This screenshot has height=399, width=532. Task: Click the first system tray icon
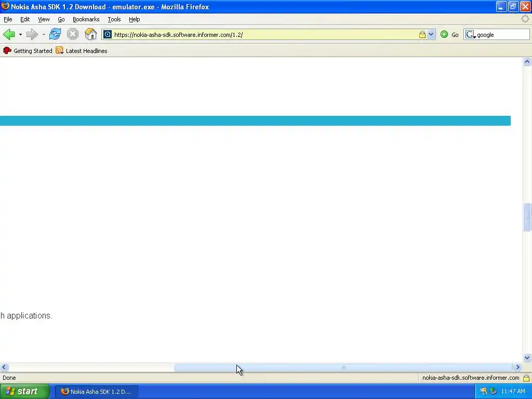pos(484,392)
